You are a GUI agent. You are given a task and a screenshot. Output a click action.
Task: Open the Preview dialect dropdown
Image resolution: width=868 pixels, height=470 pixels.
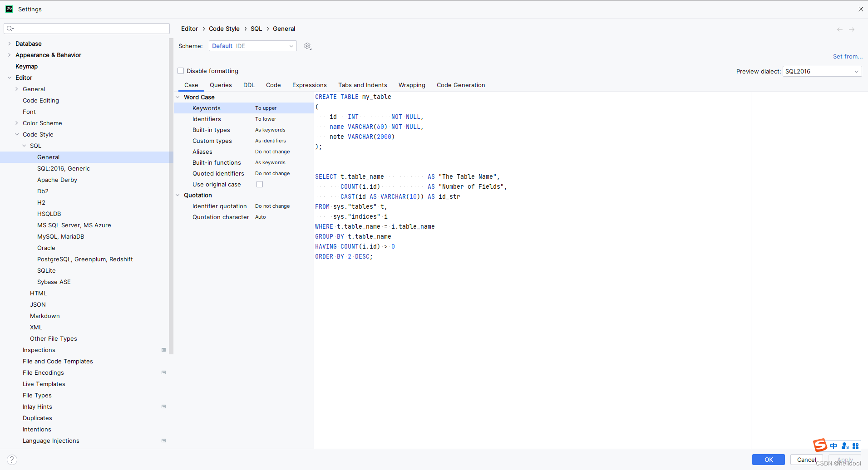822,71
